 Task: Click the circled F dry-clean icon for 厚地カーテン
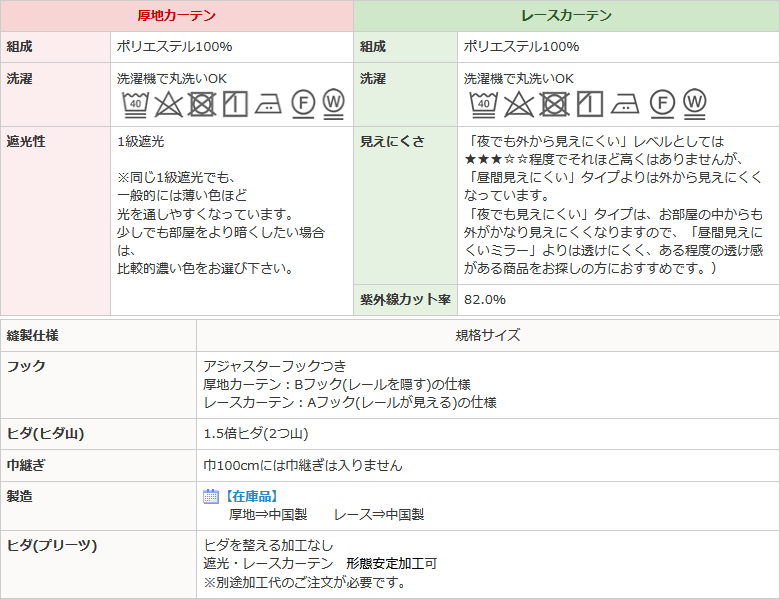point(303,102)
